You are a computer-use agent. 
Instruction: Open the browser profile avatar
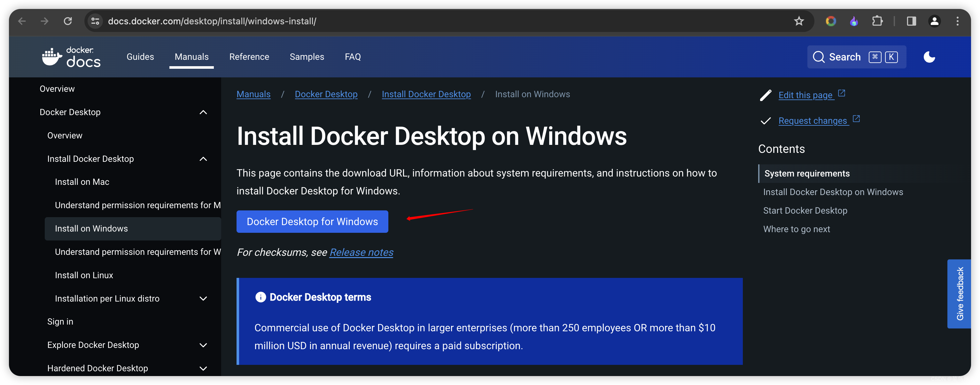[934, 21]
